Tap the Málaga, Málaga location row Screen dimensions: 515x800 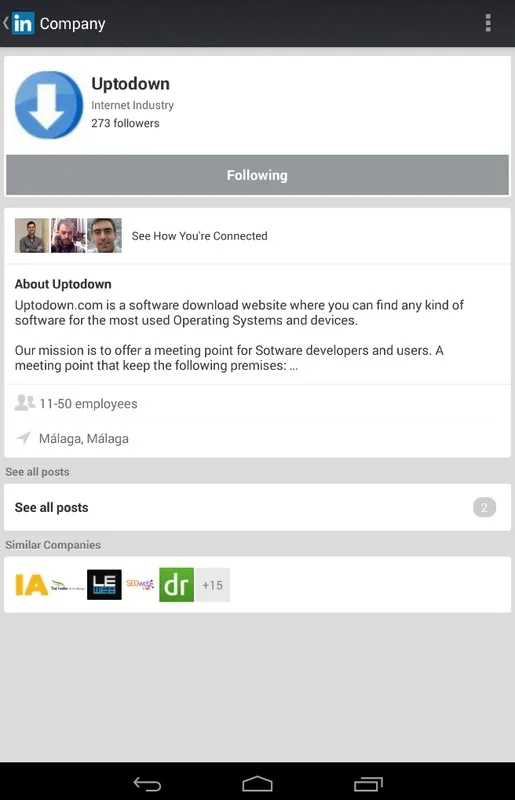[x=257, y=438]
